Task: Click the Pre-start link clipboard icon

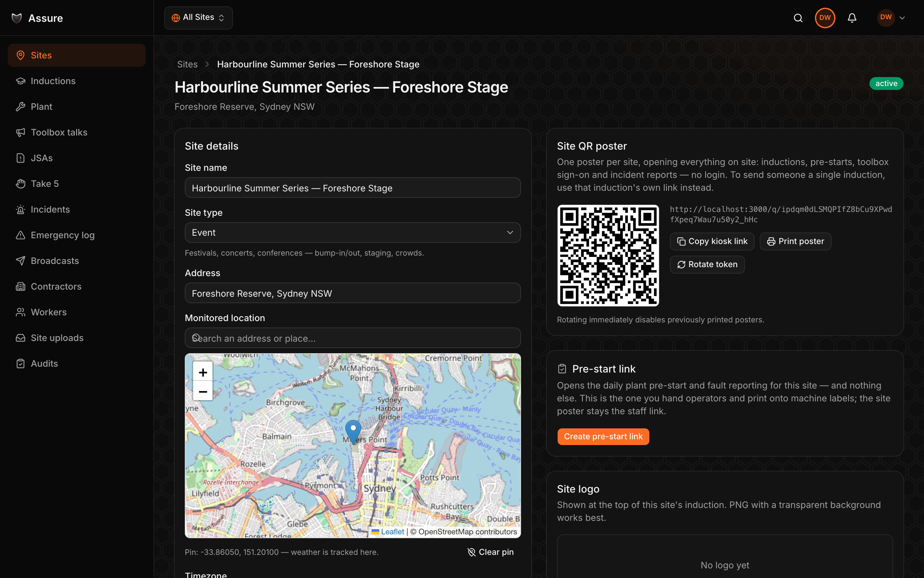Action: click(562, 369)
